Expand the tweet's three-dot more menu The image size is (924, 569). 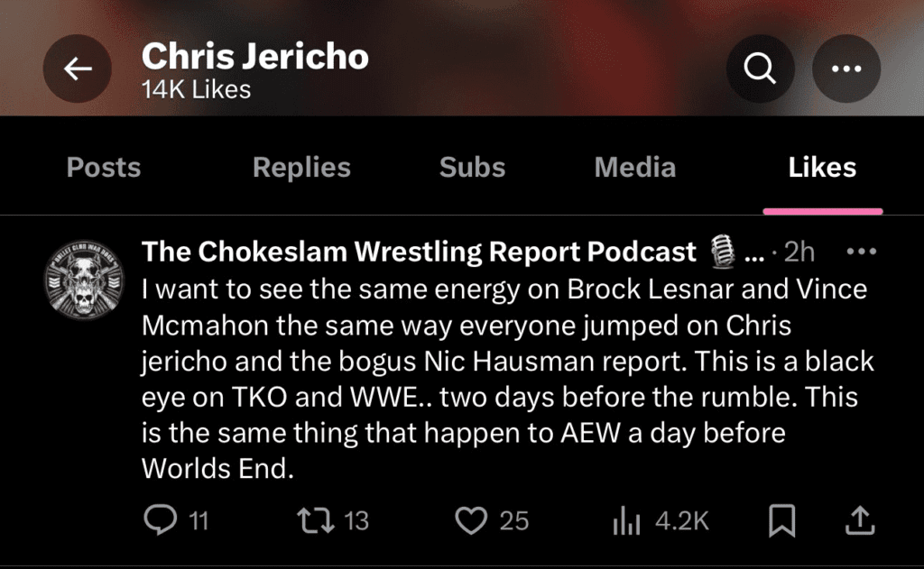click(x=863, y=252)
